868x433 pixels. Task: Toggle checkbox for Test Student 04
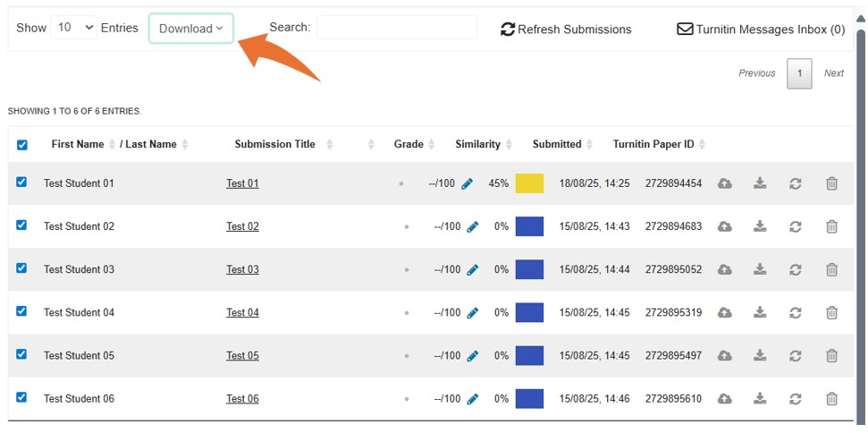[x=22, y=311]
